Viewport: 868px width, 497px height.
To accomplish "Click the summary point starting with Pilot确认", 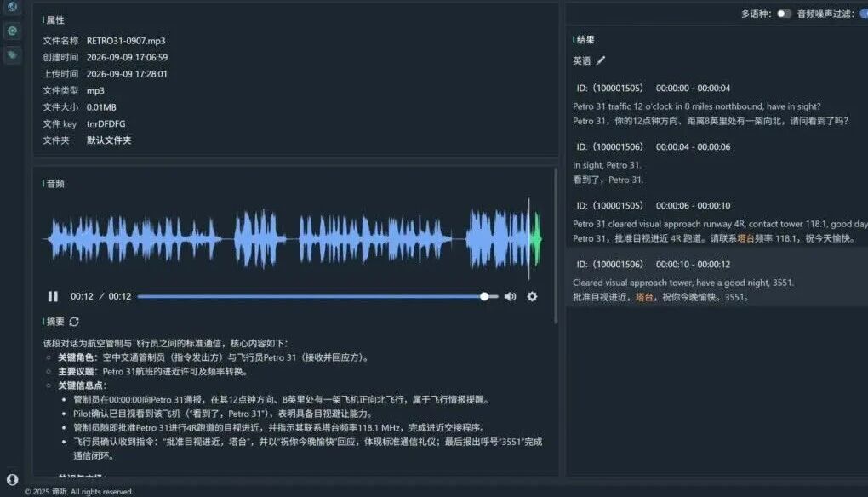I will tap(224, 414).
